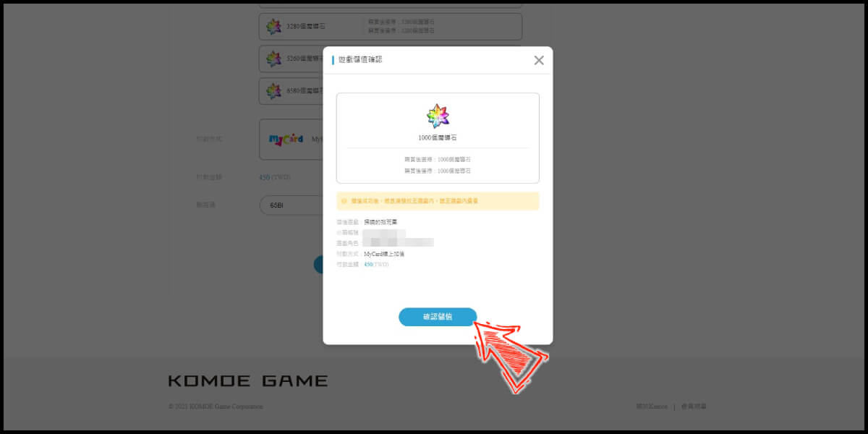
Task: Choose the MyCard payment method logo
Action: coord(286,139)
